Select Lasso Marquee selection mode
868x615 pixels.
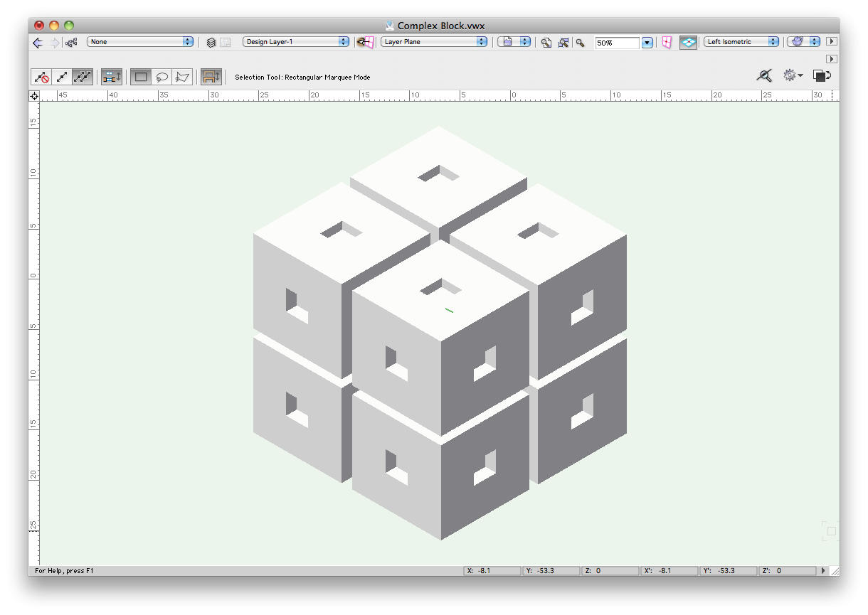[x=162, y=77]
